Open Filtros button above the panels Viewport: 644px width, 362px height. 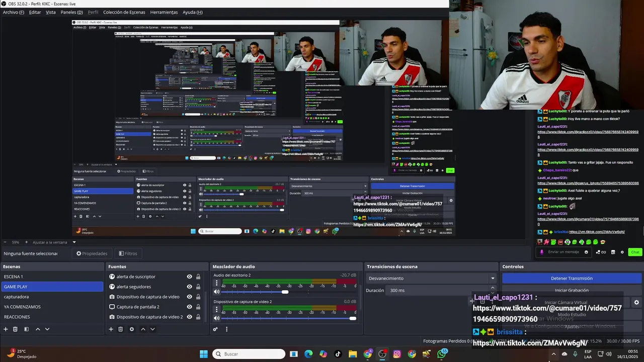point(128,253)
